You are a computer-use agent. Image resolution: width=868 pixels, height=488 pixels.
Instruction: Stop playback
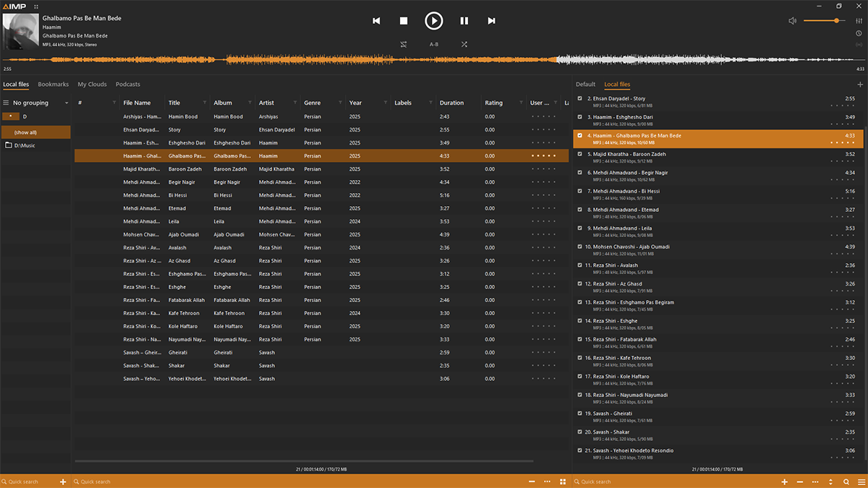click(x=404, y=21)
